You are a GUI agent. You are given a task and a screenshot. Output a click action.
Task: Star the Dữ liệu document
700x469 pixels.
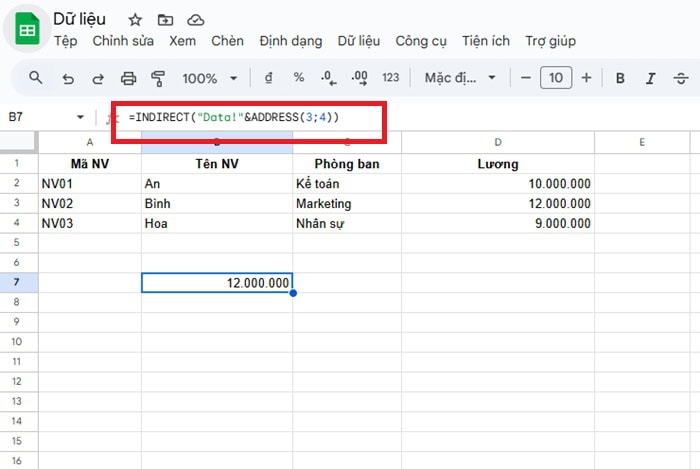tap(135, 20)
